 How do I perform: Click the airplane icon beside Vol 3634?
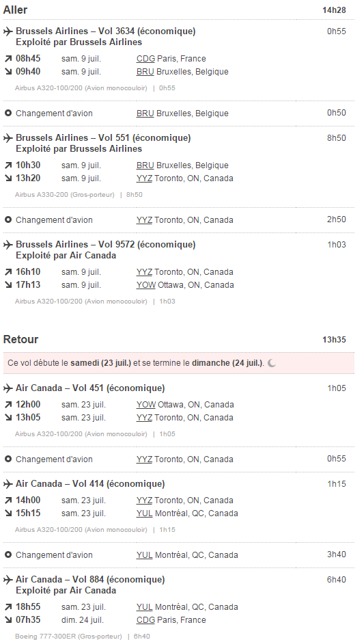click(x=8, y=31)
